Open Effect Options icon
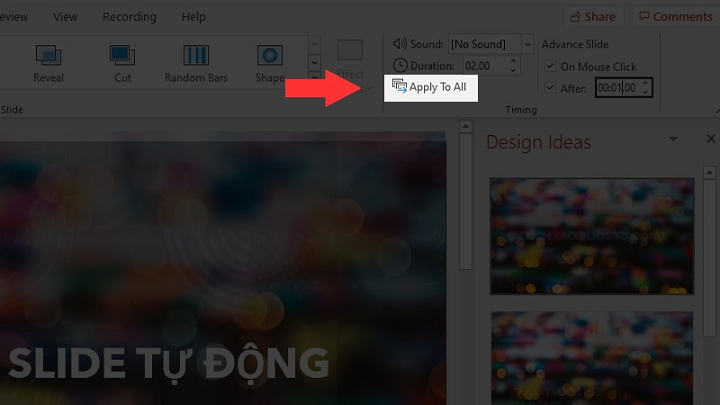The image size is (720, 405). [350, 50]
